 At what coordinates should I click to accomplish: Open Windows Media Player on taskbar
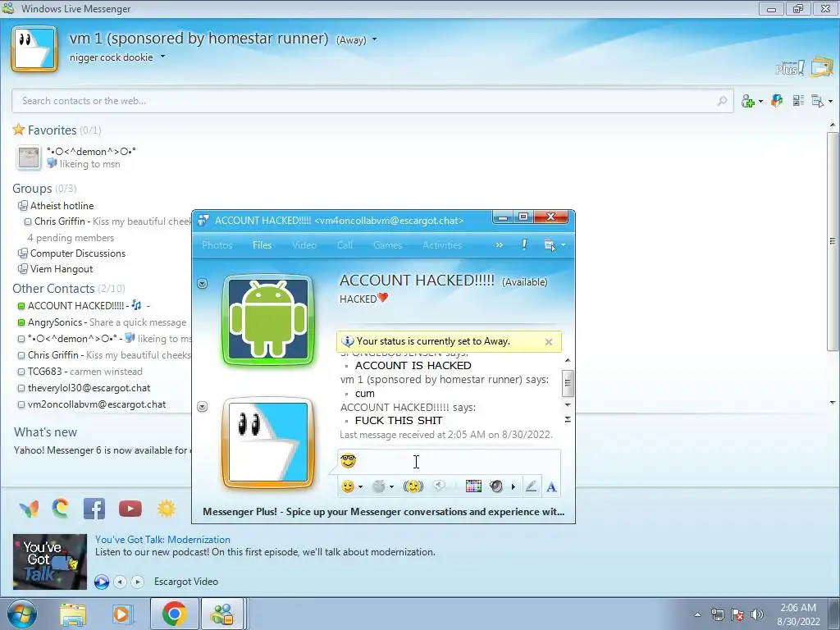tap(121, 614)
